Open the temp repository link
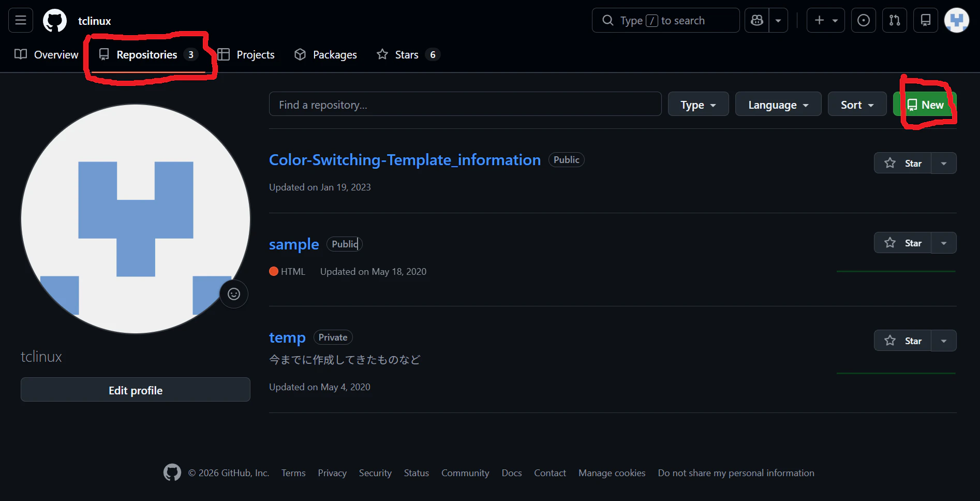Screen dimensions: 980x501 click(287, 337)
